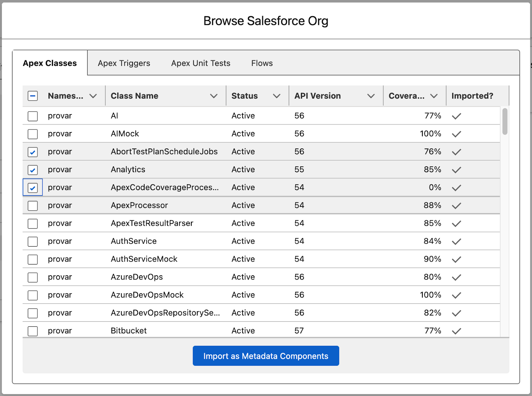Open the Apex Unit Tests tab
Viewport: 532px width, 396px height.
coord(201,63)
